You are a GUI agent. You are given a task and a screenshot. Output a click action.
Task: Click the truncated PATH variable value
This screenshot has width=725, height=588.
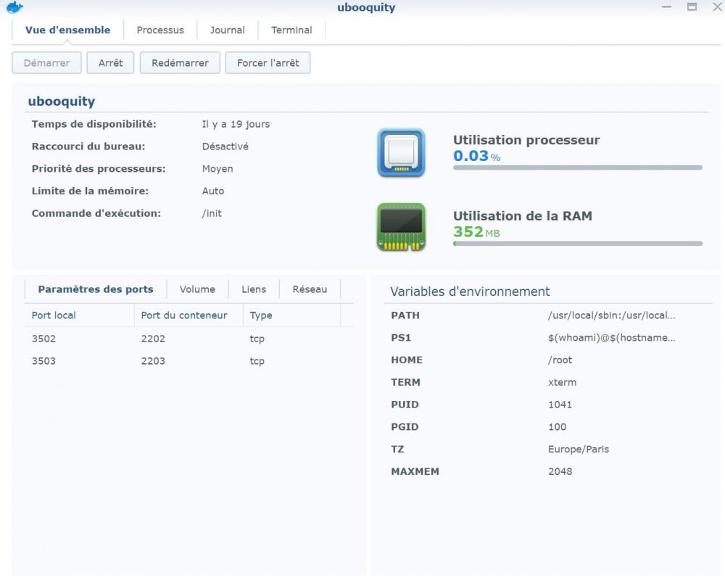click(611, 315)
